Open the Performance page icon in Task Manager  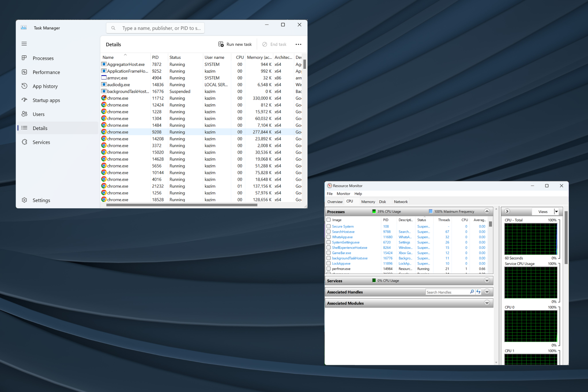coord(24,72)
